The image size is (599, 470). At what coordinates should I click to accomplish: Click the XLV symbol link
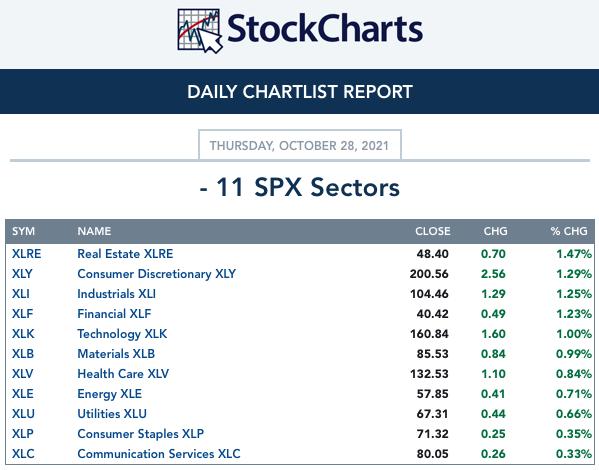tap(23, 373)
